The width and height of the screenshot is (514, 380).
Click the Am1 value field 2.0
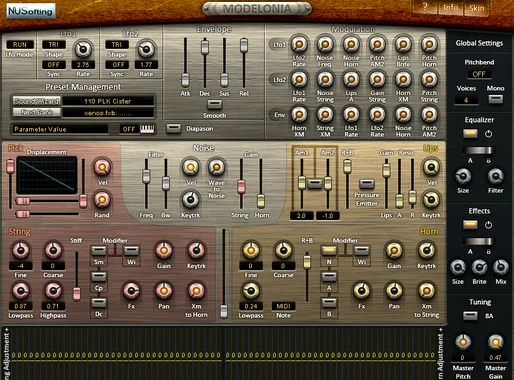[x=301, y=216]
